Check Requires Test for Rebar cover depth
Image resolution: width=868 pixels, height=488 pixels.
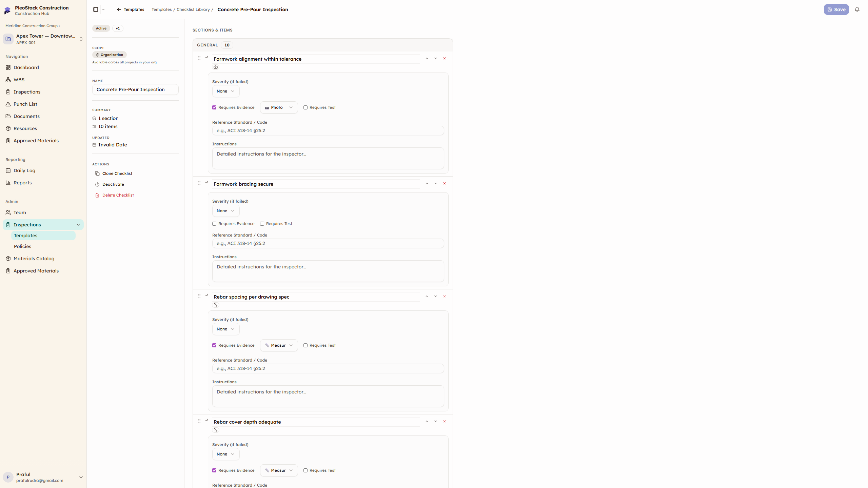pos(305,470)
